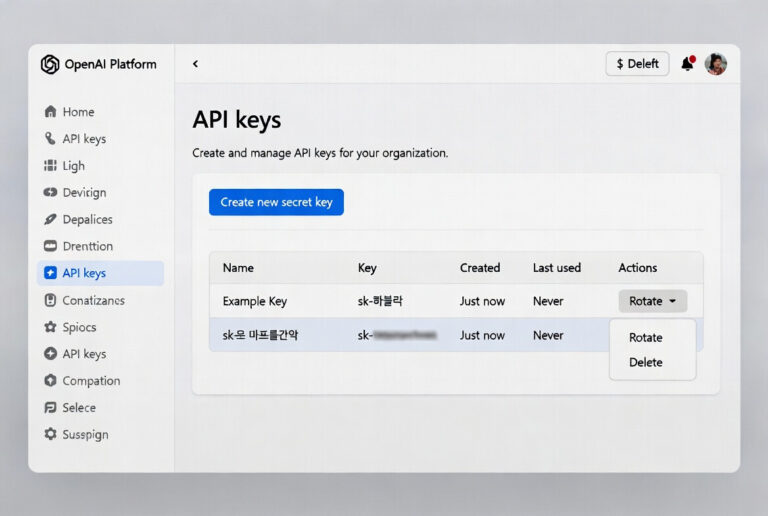Click the Home house icon
The height and width of the screenshot is (516, 768).
click(50, 112)
